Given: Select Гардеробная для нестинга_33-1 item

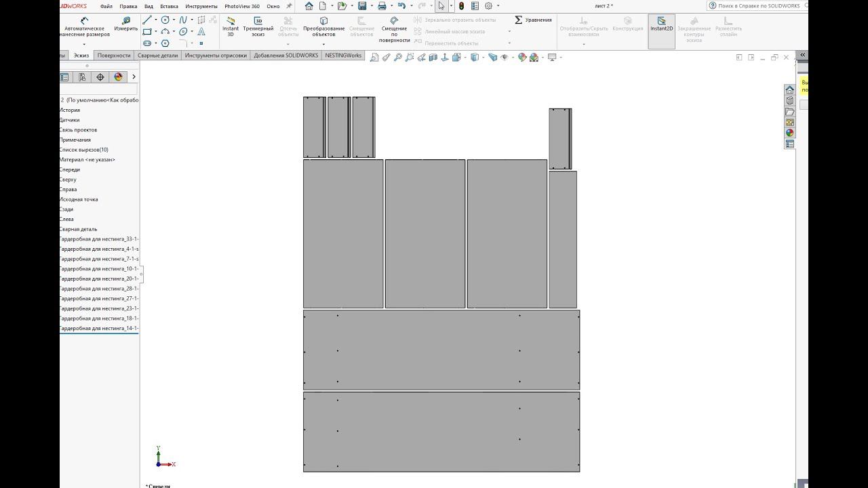Looking at the screenshot, I should (99, 239).
